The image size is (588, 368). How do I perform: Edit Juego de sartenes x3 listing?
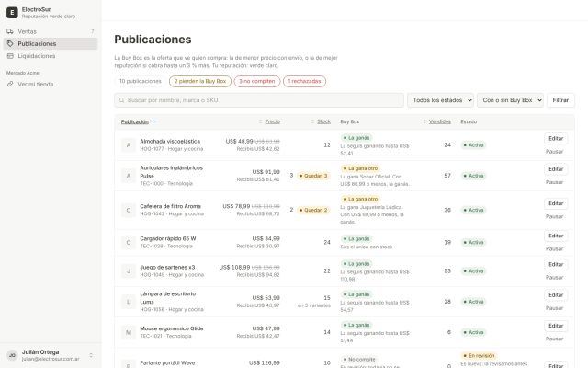point(556,264)
